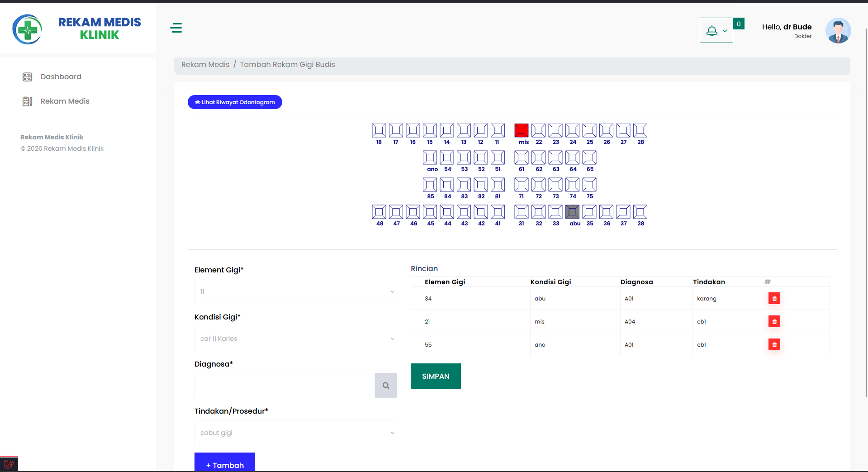Select tooth 38 on the odontogram

640,212
